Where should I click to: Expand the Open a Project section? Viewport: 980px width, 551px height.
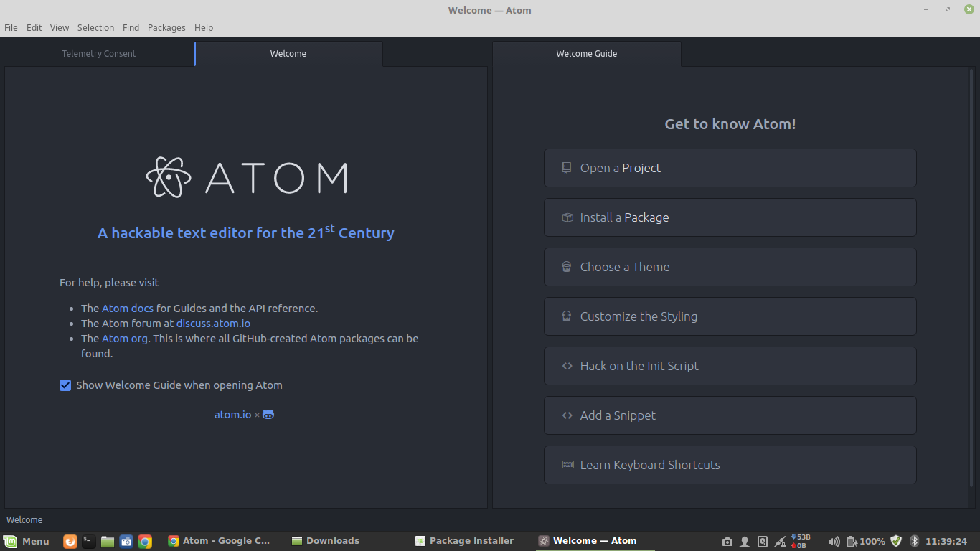click(x=730, y=168)
